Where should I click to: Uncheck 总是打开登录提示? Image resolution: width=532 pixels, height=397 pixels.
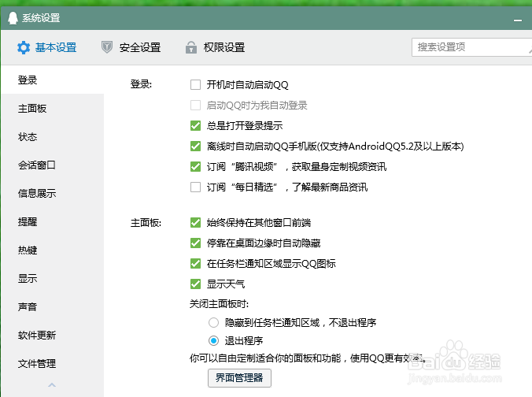[x=195, y=126]
